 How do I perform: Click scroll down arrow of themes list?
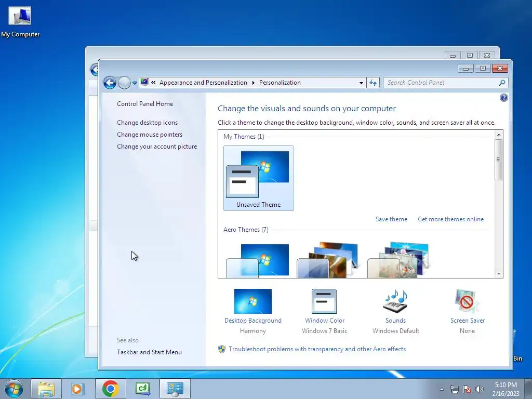(x=498, y=273)
